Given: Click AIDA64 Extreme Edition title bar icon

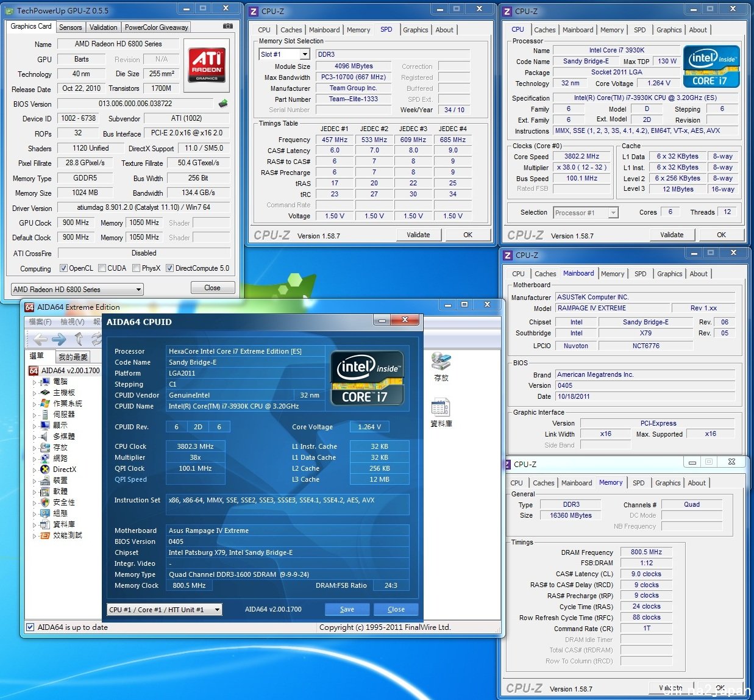Looking at the screenshot, I should click(30, 307).
